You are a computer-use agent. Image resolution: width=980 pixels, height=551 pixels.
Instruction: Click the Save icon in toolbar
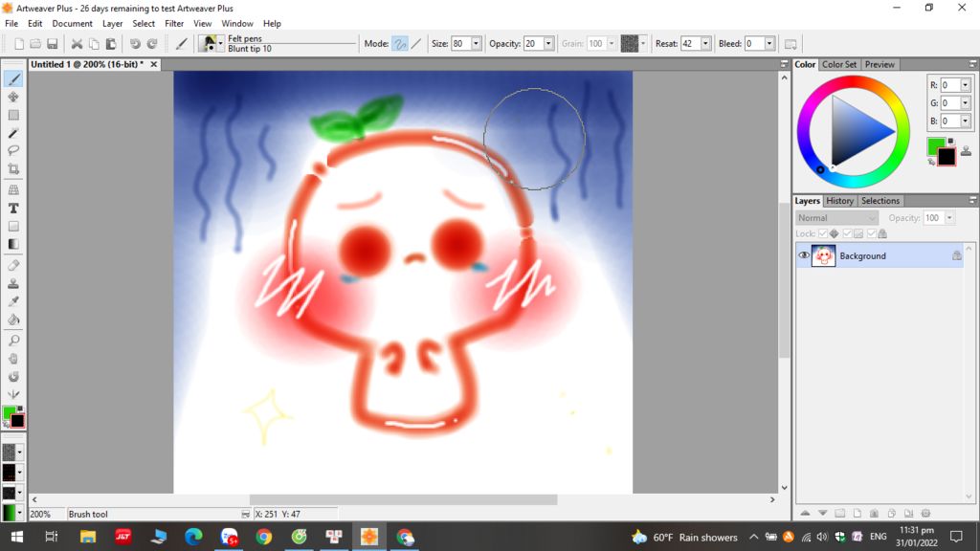click(53, 44)
